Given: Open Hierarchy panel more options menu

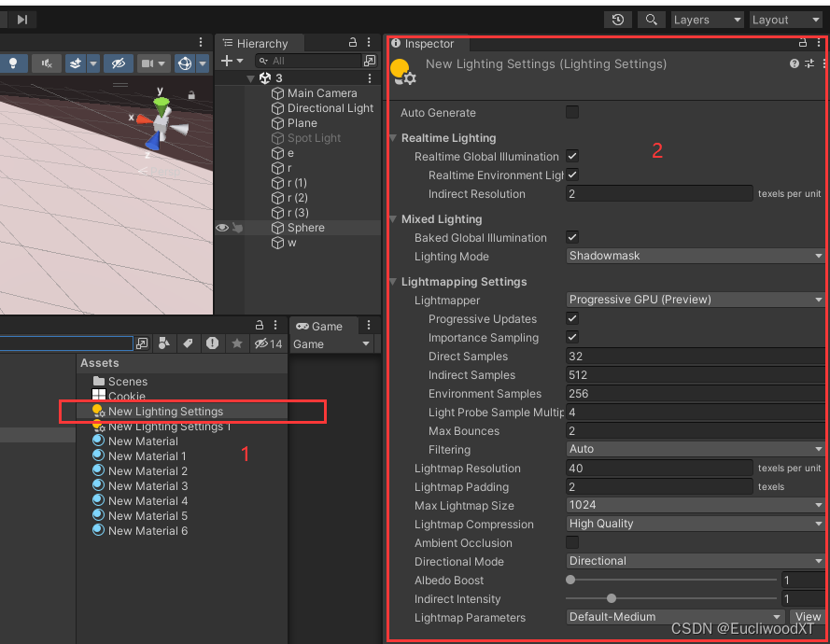Looking at the screenshot, I should [369, 42].
